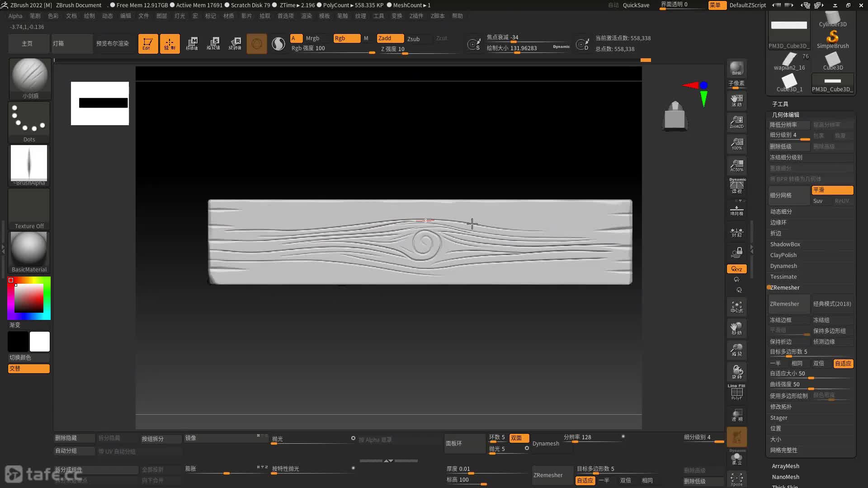Expand the Dynamesh section in right panel
This screenshot has width=868, height=488.
point(783,266)
